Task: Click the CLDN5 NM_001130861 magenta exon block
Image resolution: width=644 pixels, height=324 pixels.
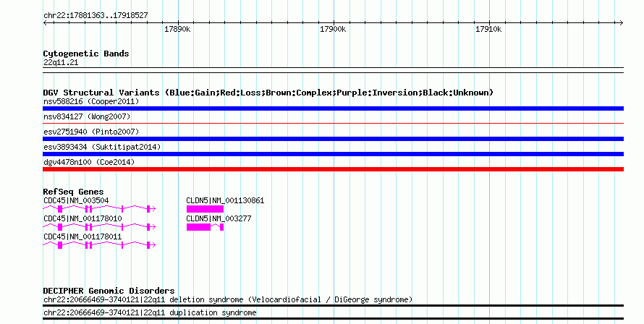Action: coord(205,209)
